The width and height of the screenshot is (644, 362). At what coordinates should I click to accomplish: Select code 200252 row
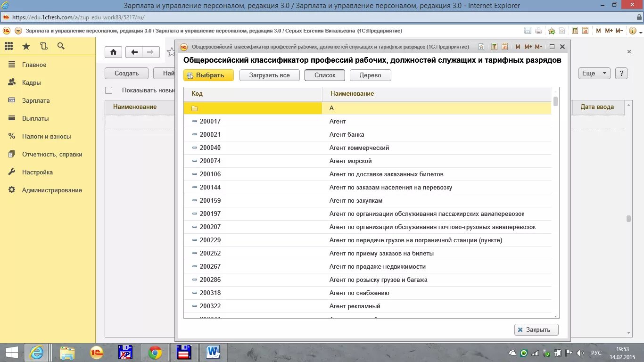pos(367,253)
